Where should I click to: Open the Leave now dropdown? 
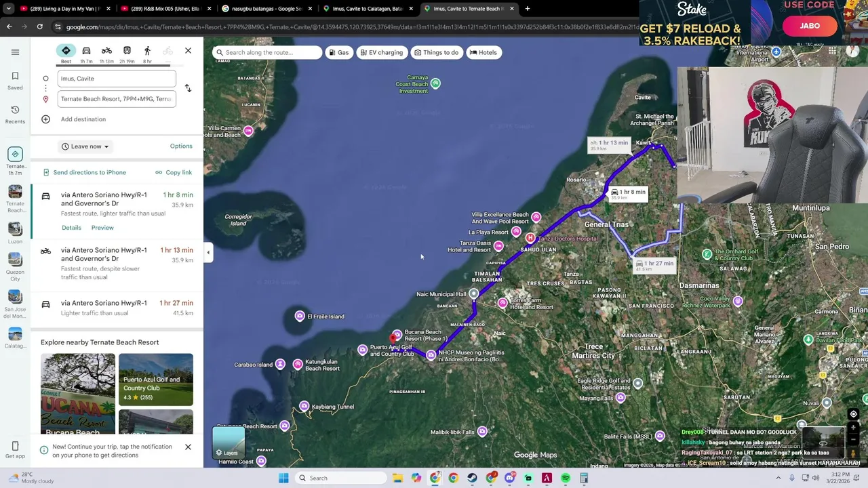click(x=85, y=146)
